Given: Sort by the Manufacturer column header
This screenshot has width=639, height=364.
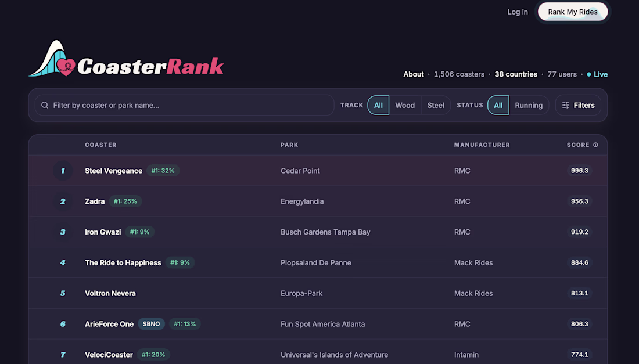Looking at the screenshot, I should coord(482,145).
